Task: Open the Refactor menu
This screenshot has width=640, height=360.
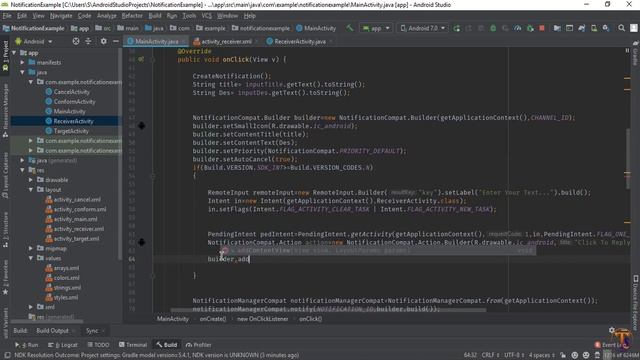Action: pyautogui.click(x=132, y=16)
